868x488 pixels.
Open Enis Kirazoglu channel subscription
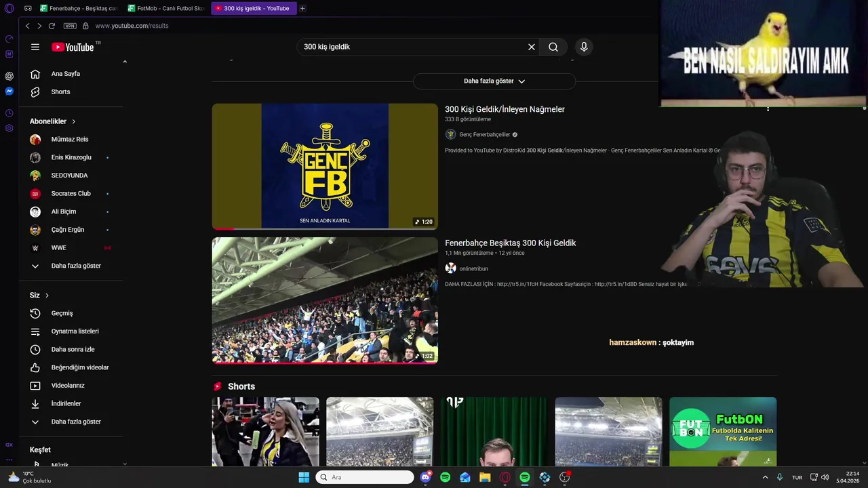point(71,157)
